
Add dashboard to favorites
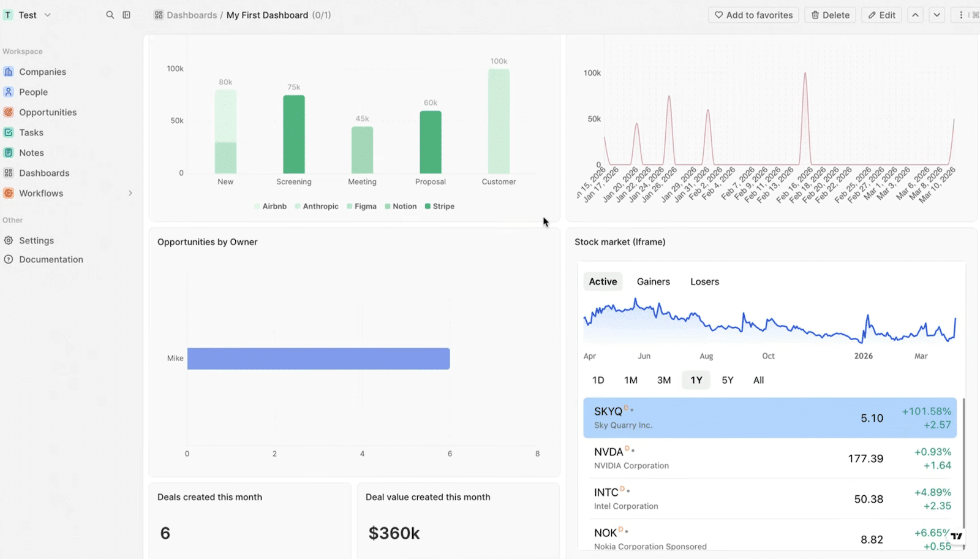pyautogui.click(x=753, y=15)
